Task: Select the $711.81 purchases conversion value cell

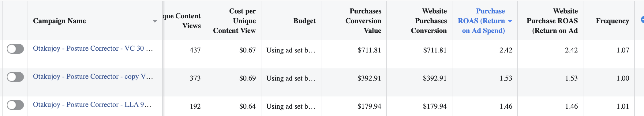Action: [369, 50]
